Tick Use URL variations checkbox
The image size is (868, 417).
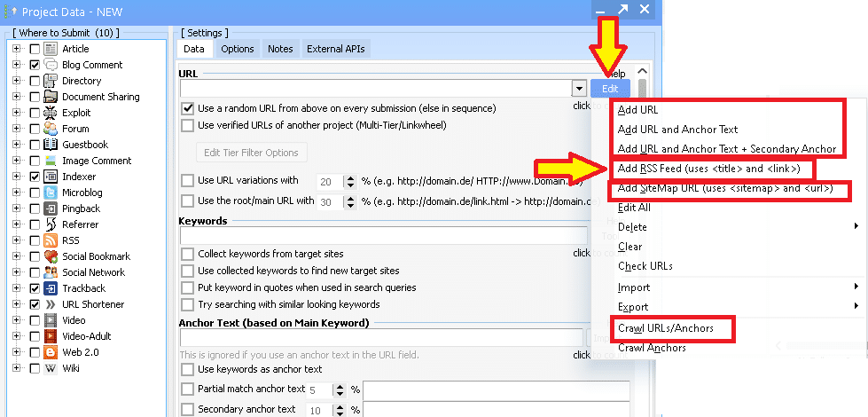point(188,180)
